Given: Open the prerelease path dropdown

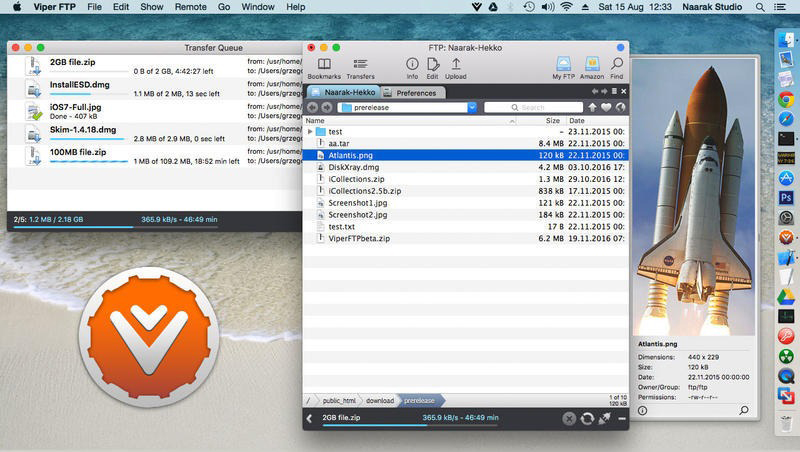Looking at the screenshot, I should coord(472,107).
